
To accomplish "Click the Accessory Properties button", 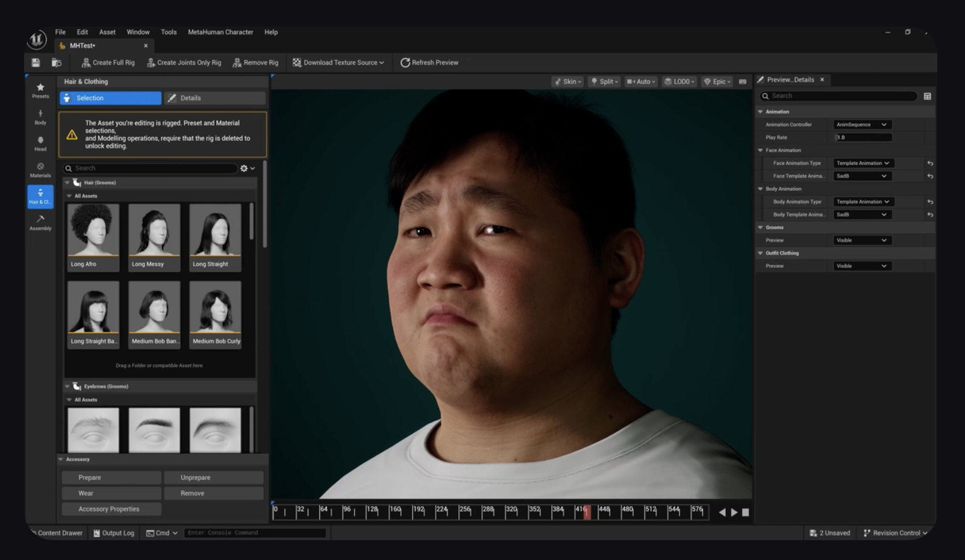I will coord(111,509).
